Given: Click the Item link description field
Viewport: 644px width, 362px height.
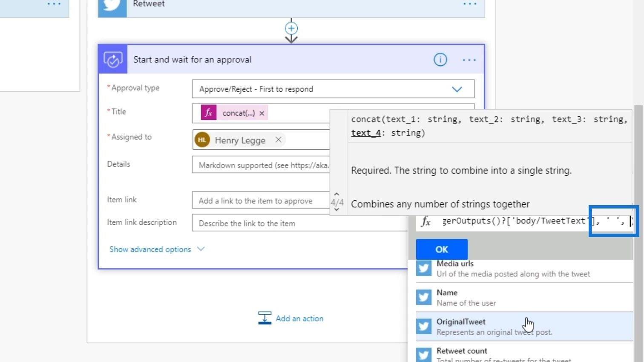Looking at the screenshot, I should [300, 223].
